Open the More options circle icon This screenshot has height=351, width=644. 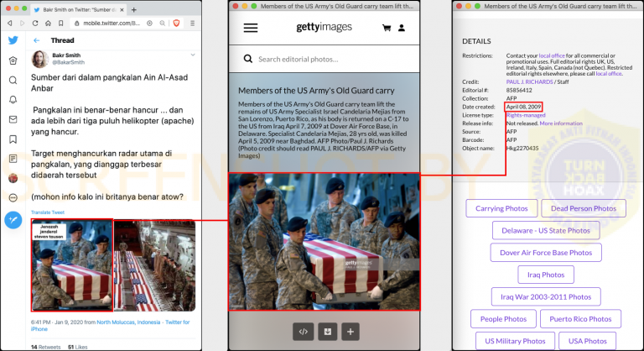(13, 198)
